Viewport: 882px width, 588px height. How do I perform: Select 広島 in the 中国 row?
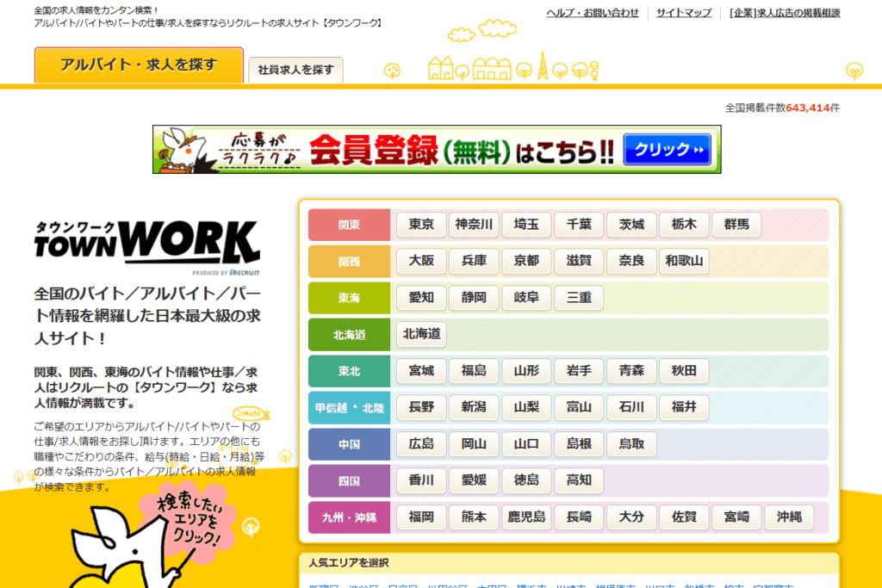point(421,444)
